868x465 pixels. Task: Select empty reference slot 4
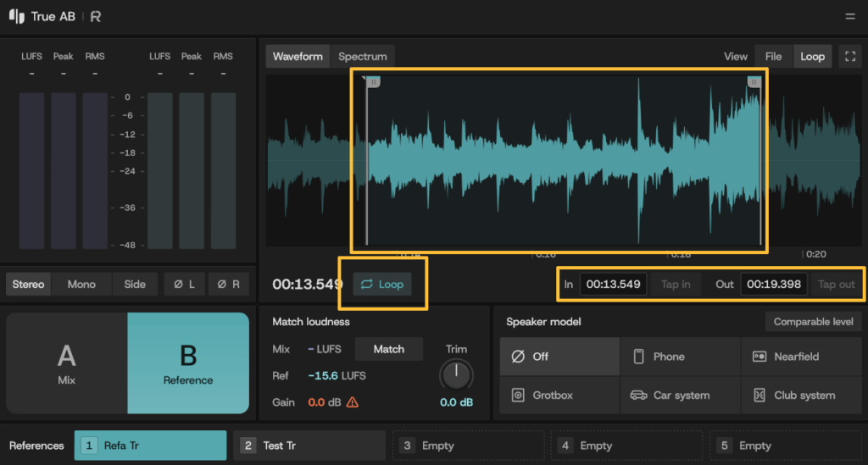626,446
